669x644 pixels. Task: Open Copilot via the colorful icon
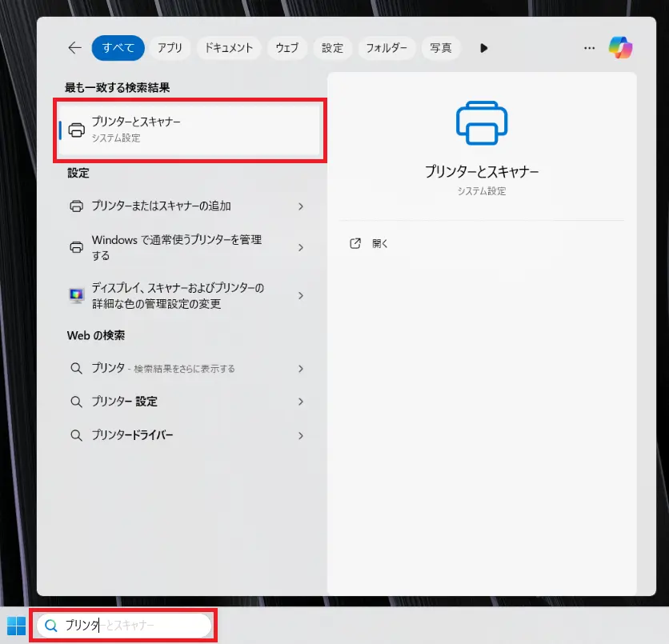(x=620, y=48)
